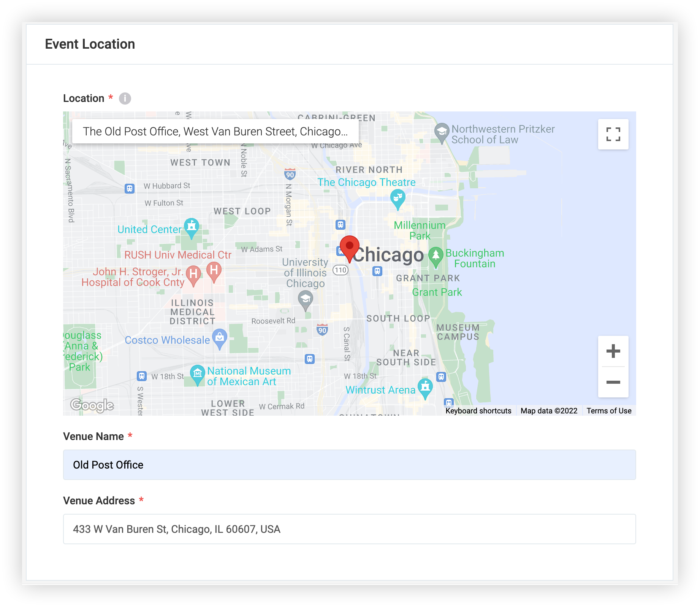
Task: Click the Millennium Park label
Action: click(420, 230)
